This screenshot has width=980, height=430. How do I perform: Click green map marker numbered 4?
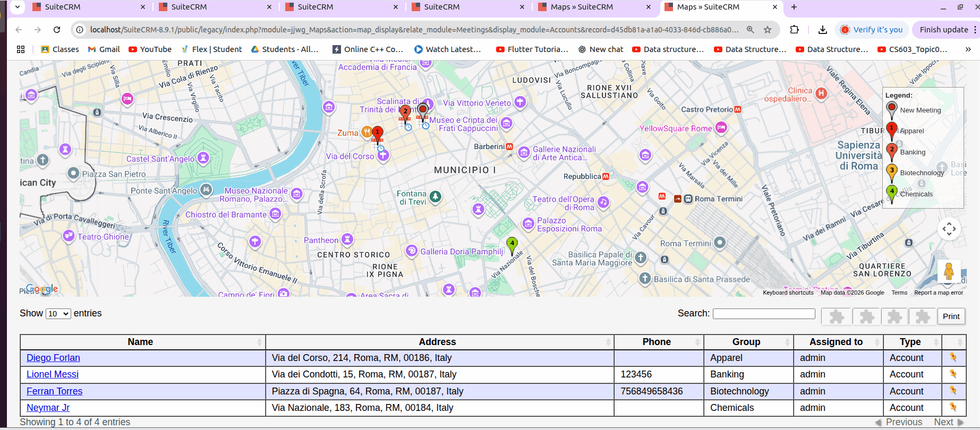point(512,246)
